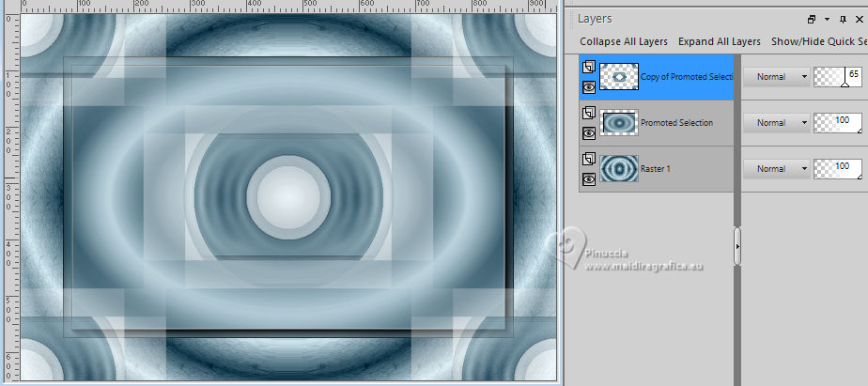The height and width of the screenshot is (386, 868).
Task: Click raster layer icon of Copy of Promoted Selection
Action: click(589, 68)
